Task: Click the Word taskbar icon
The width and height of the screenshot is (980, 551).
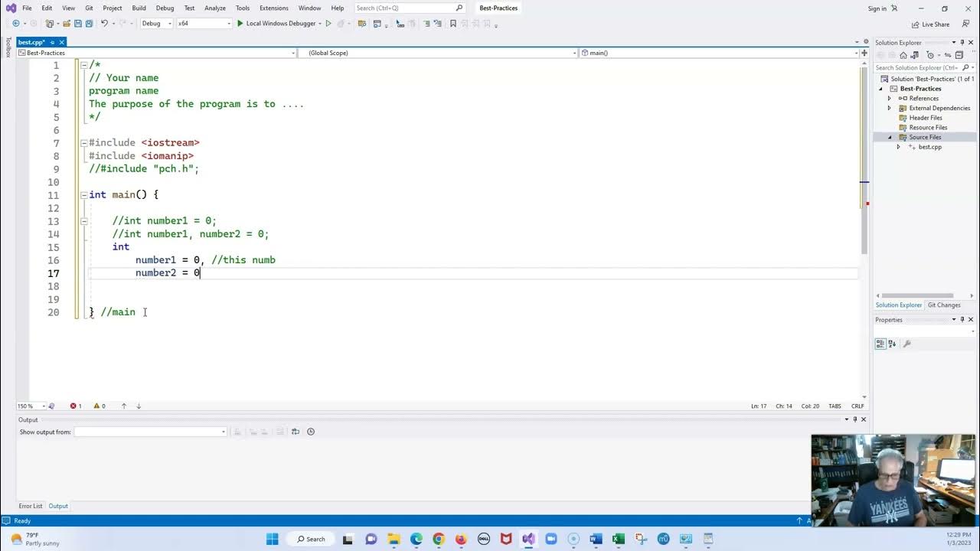Action: (596, 539)
